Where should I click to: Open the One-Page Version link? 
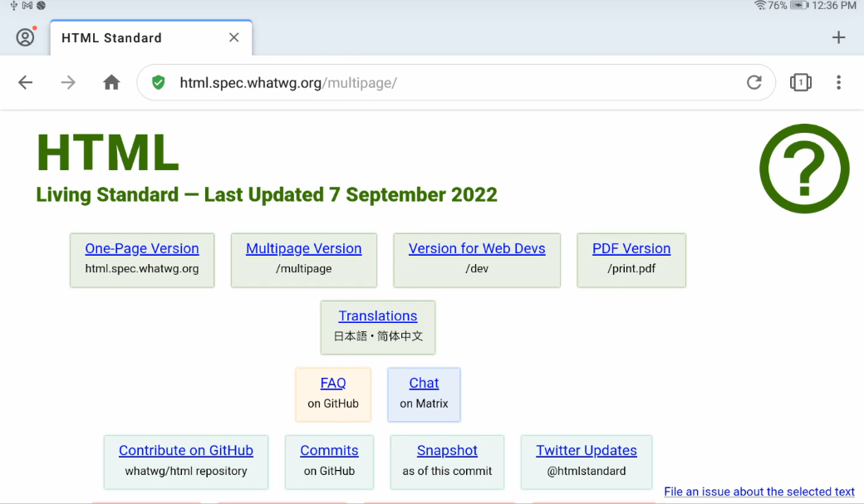pos(142,248)
